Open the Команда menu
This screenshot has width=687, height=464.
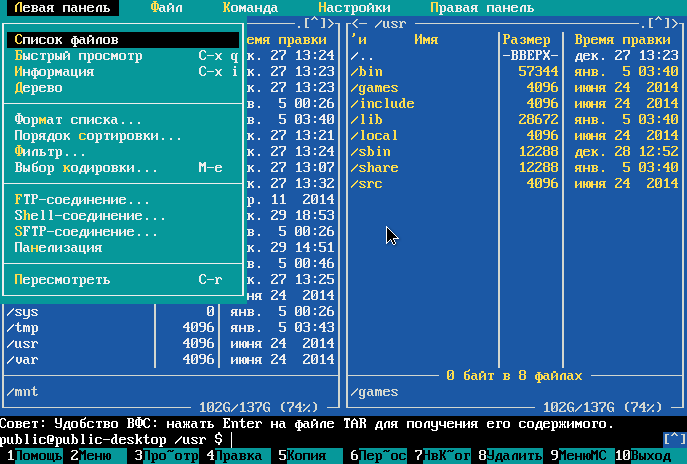click(x=250, y=7)
